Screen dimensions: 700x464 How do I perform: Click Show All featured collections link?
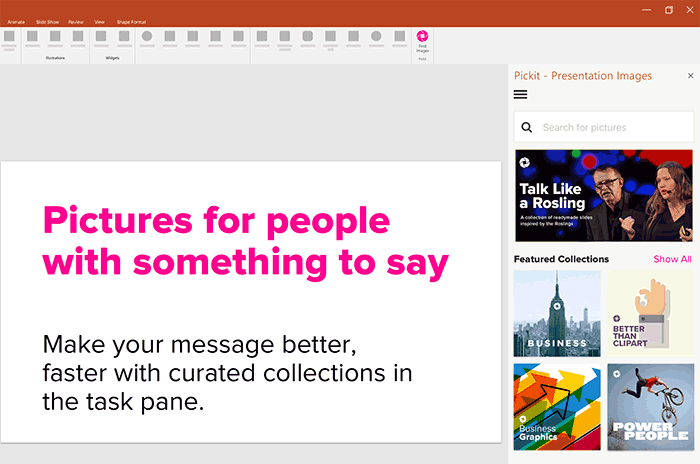click(672, 259)
